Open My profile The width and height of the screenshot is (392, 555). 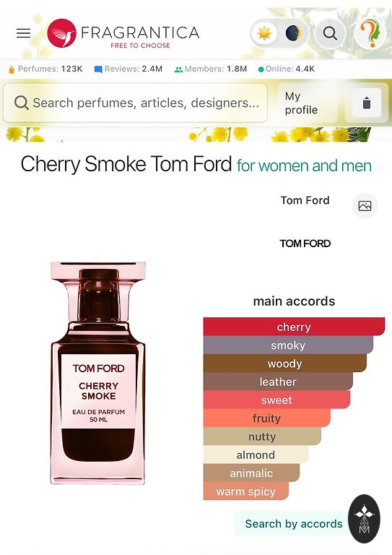301,103
